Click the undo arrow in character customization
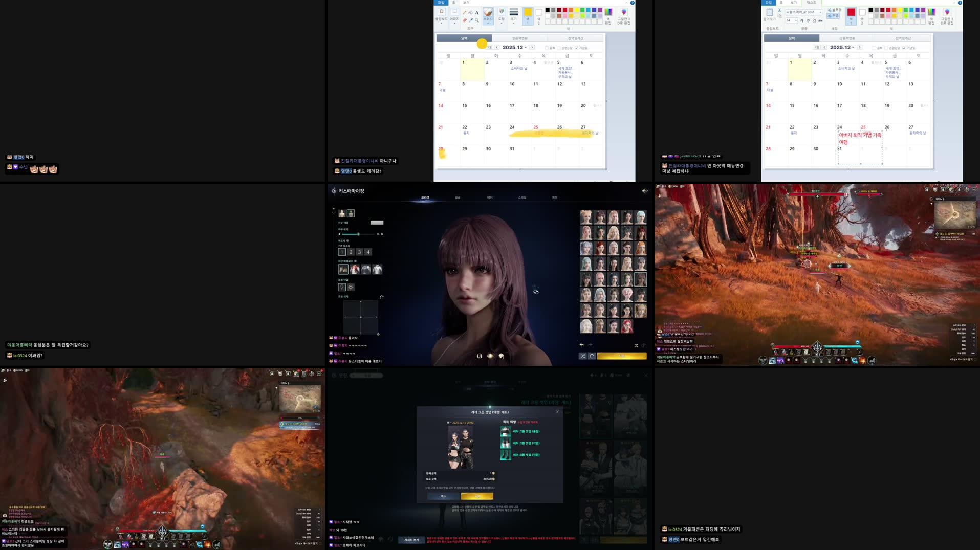 click(x=582, y=345)
